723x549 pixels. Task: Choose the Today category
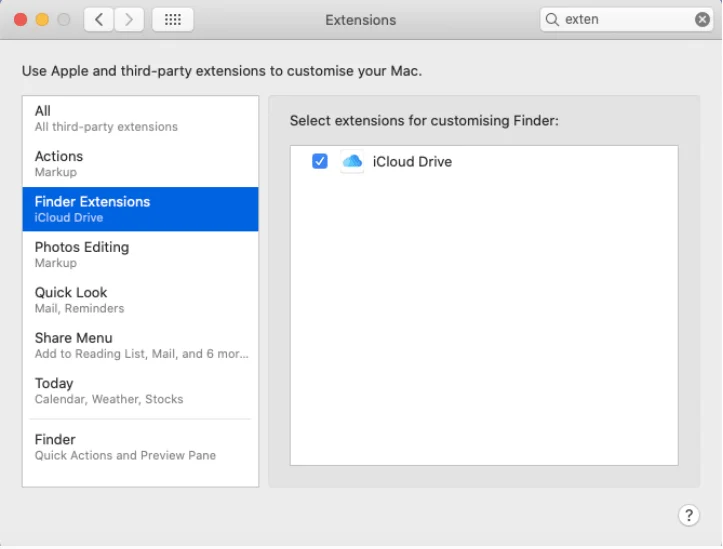(140, 390)
